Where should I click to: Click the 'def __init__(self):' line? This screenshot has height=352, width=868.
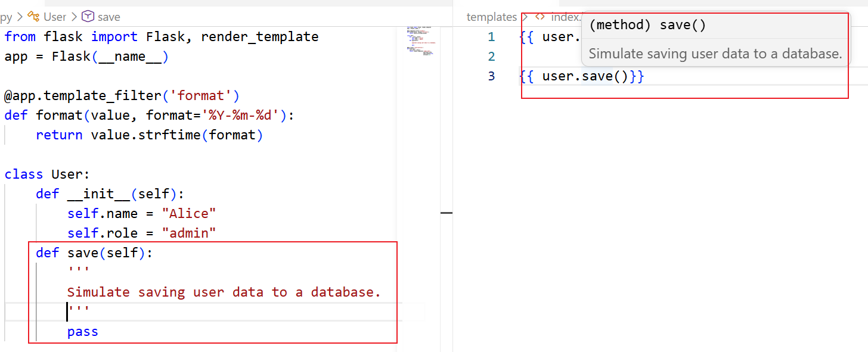tap(110, 194)
